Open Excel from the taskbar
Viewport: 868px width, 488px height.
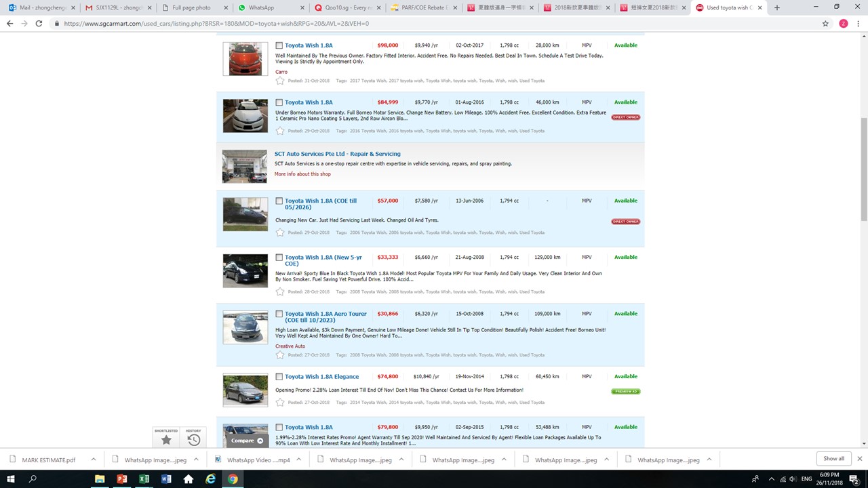click(x=144, y=479)
